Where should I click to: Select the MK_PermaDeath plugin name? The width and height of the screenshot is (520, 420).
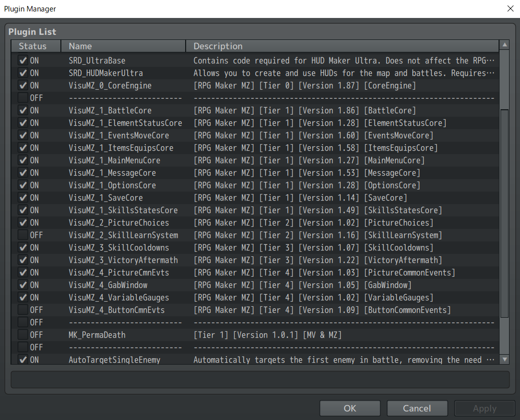tap(97, 335)
